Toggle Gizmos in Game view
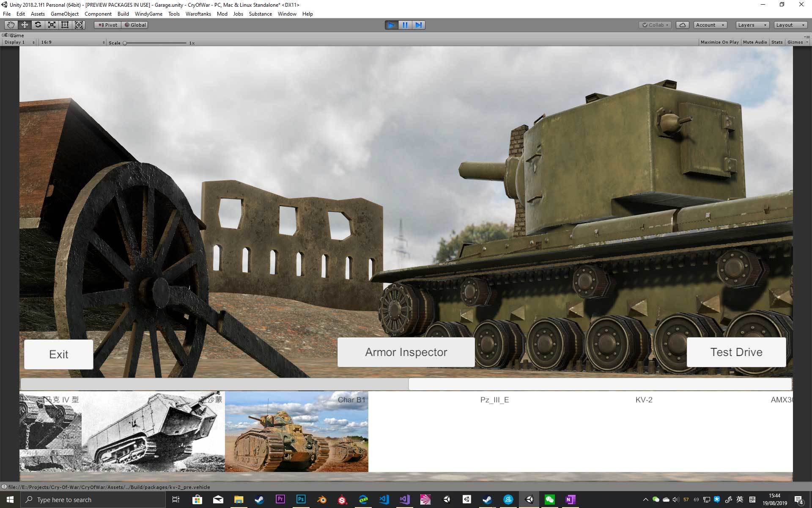812x508 pixels. pos(795,42)
